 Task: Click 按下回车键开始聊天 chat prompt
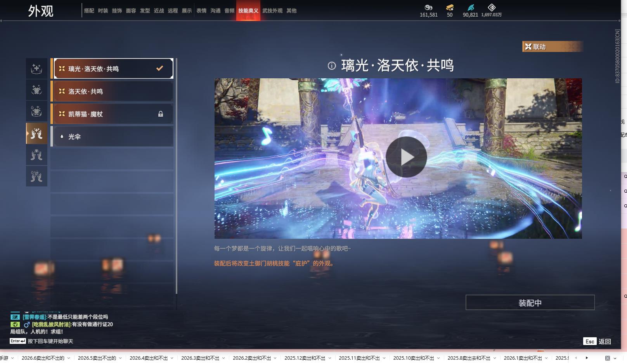click(50, 341)
